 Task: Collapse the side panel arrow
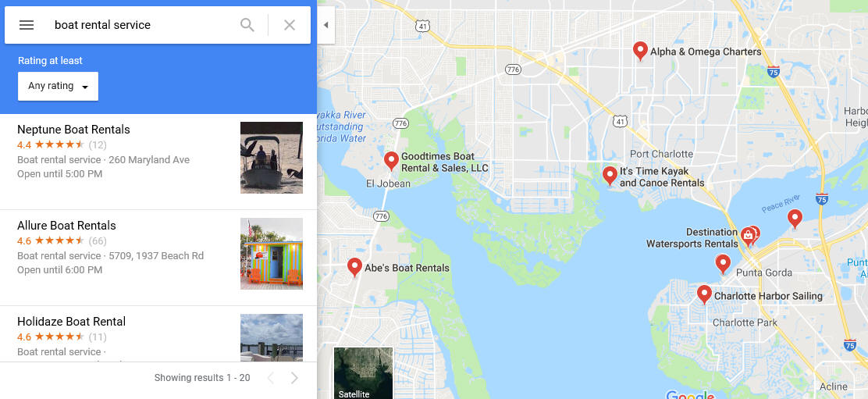point(326,25)
